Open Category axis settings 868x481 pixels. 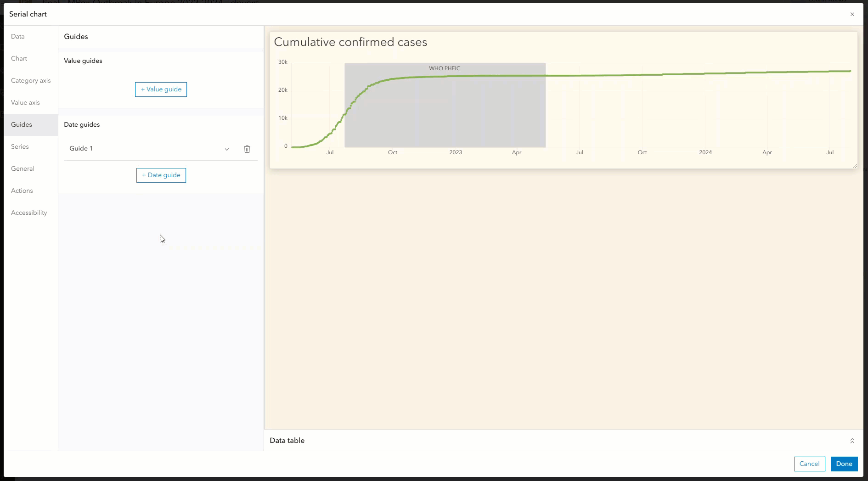[x=31, y=80]
